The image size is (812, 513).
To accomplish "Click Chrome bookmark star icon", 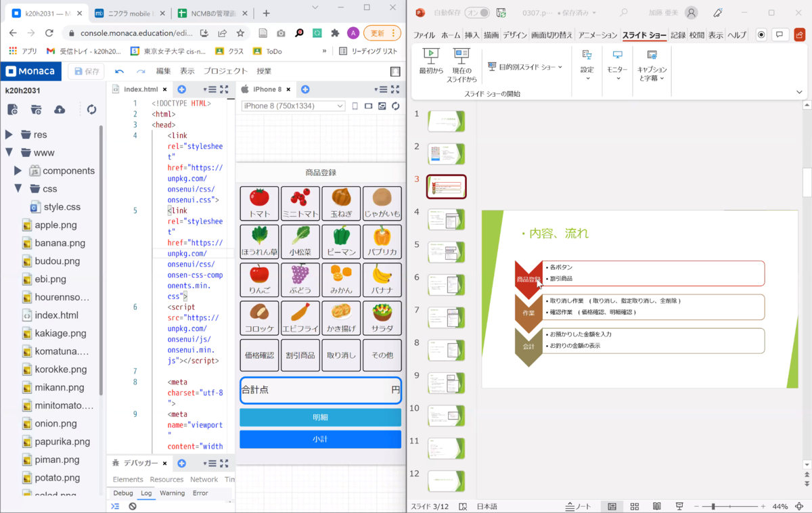I will coord(240,33).
